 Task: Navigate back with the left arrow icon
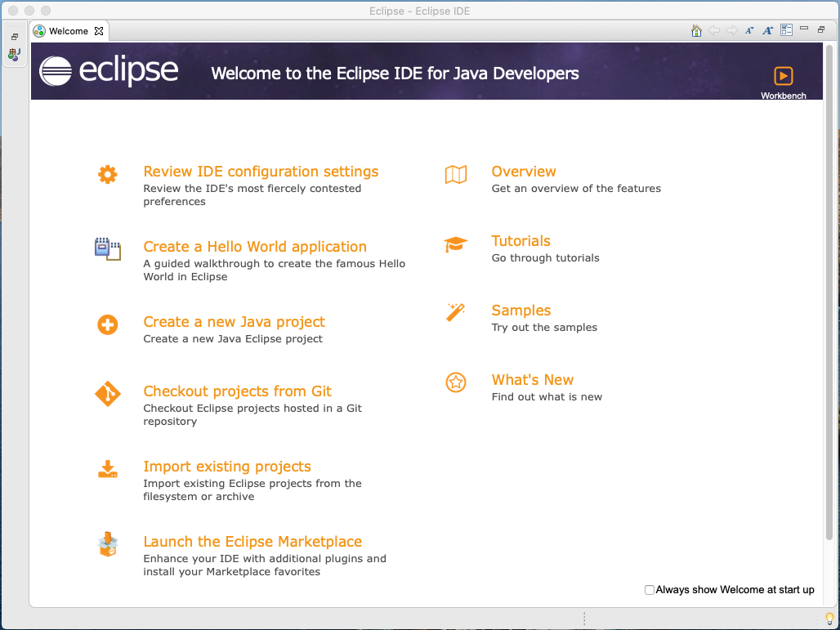(x=714, y=30)
